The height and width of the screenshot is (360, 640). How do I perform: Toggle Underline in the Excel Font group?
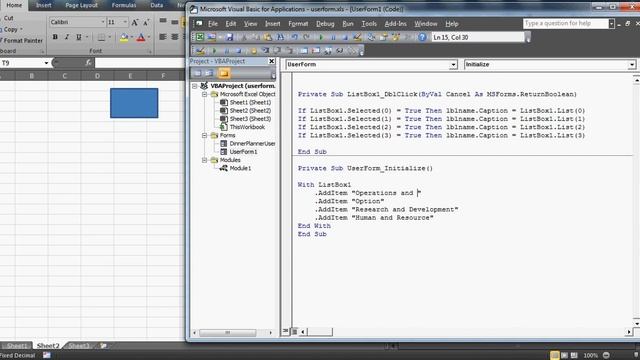[79, 37]
